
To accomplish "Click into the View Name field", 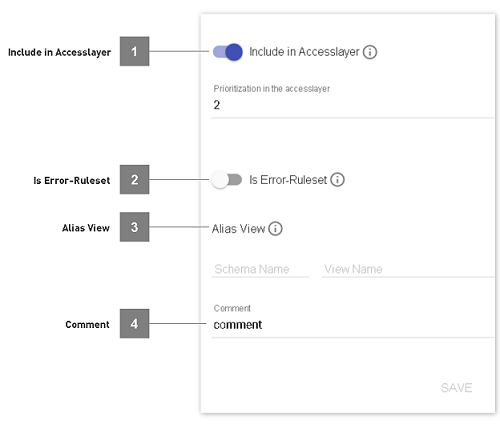I will [x=408, y=269].
